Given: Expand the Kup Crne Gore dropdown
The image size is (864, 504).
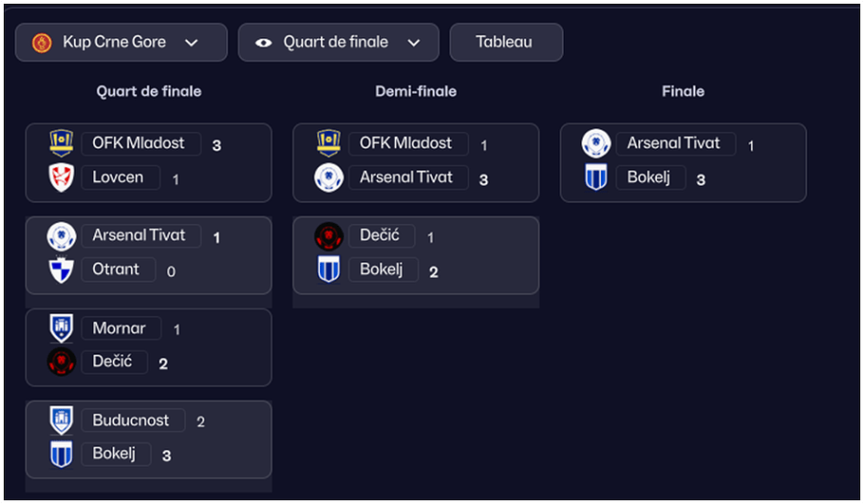Looking at the screenshot, I should click(191, 43).
